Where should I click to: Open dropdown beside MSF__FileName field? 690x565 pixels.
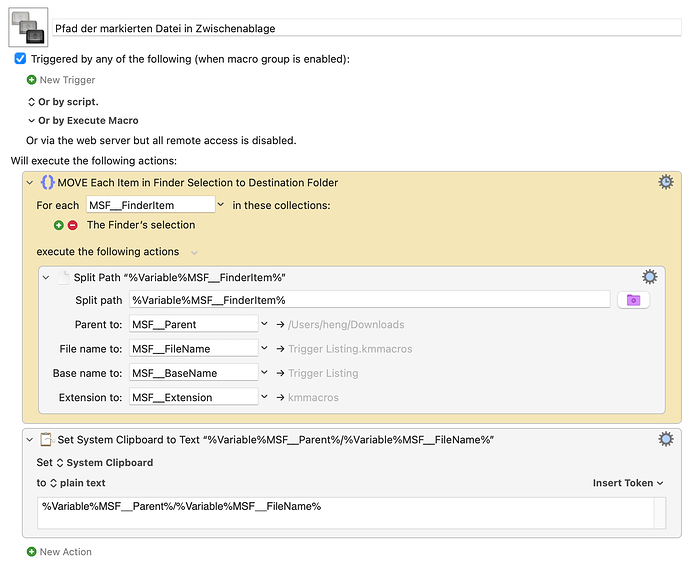[x=264, y=349]
